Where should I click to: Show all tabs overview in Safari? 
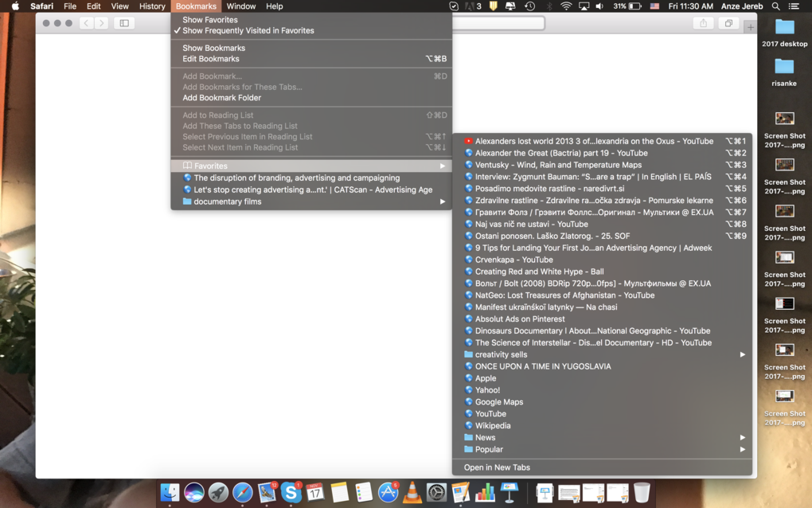(x=728, y=23)
